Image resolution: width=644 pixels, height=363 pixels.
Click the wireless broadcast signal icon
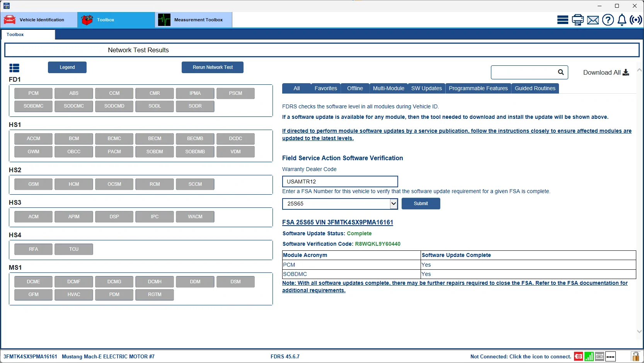(636, 20)
